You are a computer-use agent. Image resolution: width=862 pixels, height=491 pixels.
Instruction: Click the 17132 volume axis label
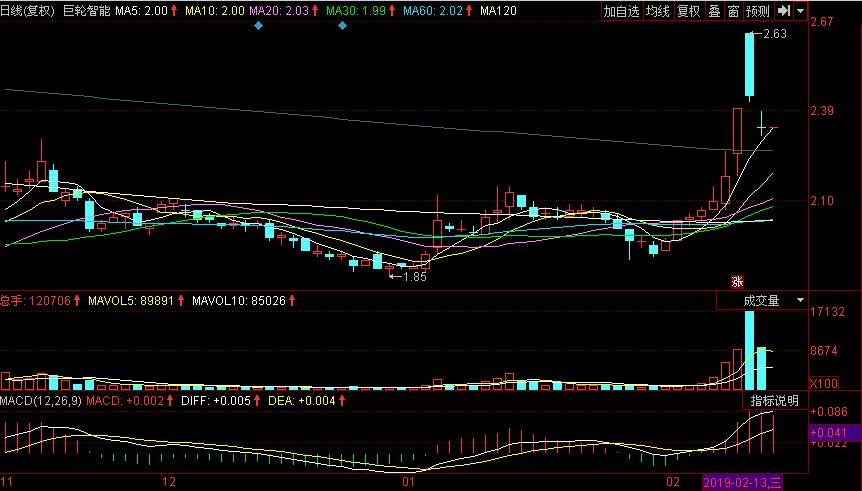pos(827,312)
